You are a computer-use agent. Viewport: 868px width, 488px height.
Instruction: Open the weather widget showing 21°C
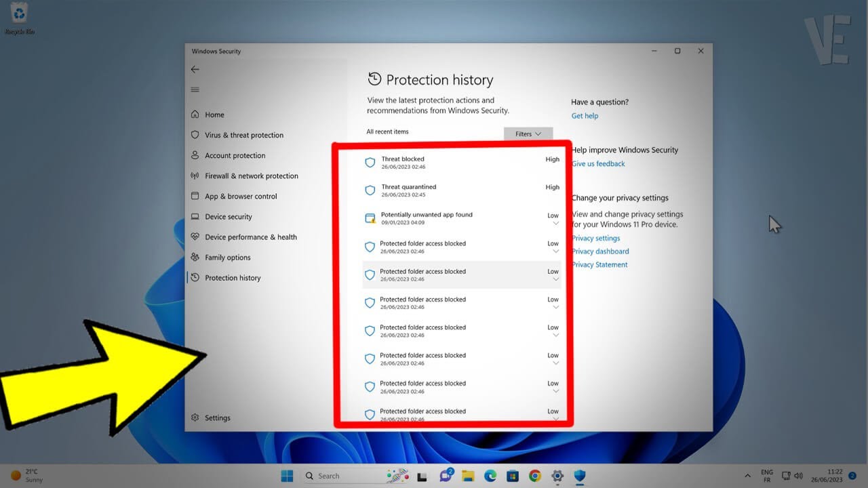[x=27, y=476]
